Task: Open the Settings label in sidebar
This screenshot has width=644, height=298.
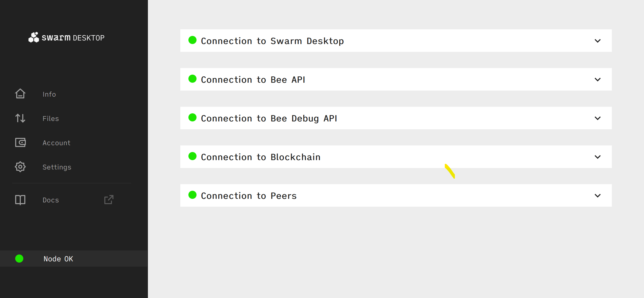Action: point(57,167)
